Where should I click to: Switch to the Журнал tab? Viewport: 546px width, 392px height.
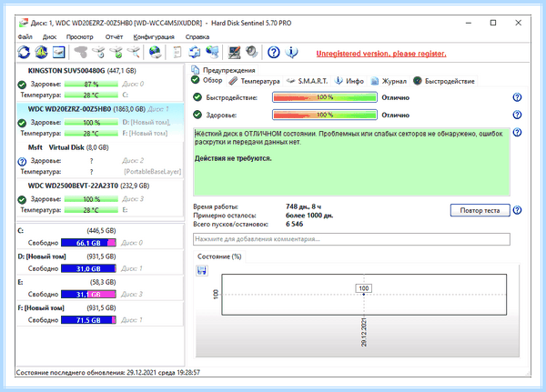[x=389, y=81]
